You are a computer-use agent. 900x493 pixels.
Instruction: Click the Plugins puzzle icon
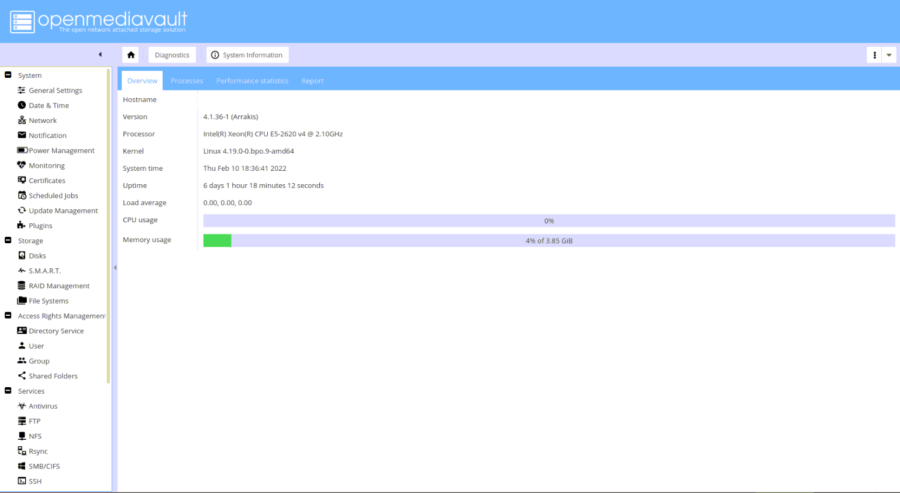(x=22, y=225)
